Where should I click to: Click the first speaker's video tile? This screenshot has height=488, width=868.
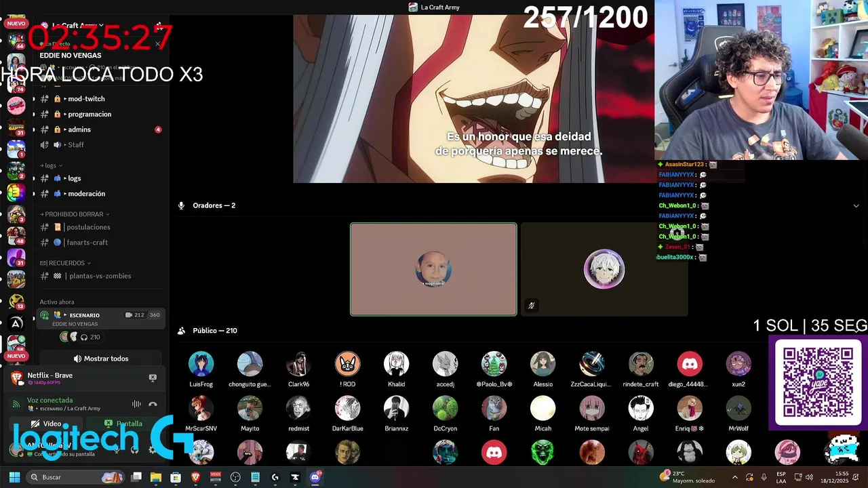pyautogui.click(x=433, y=269)
